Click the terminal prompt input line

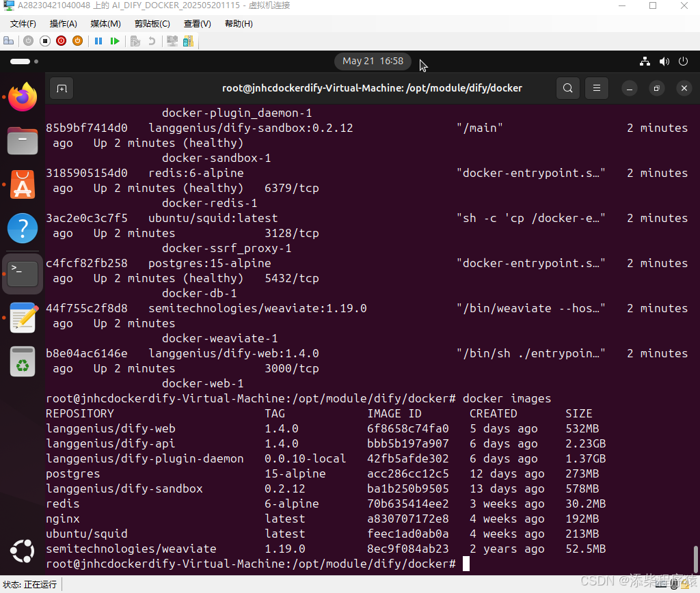click(x=258, y=564)
